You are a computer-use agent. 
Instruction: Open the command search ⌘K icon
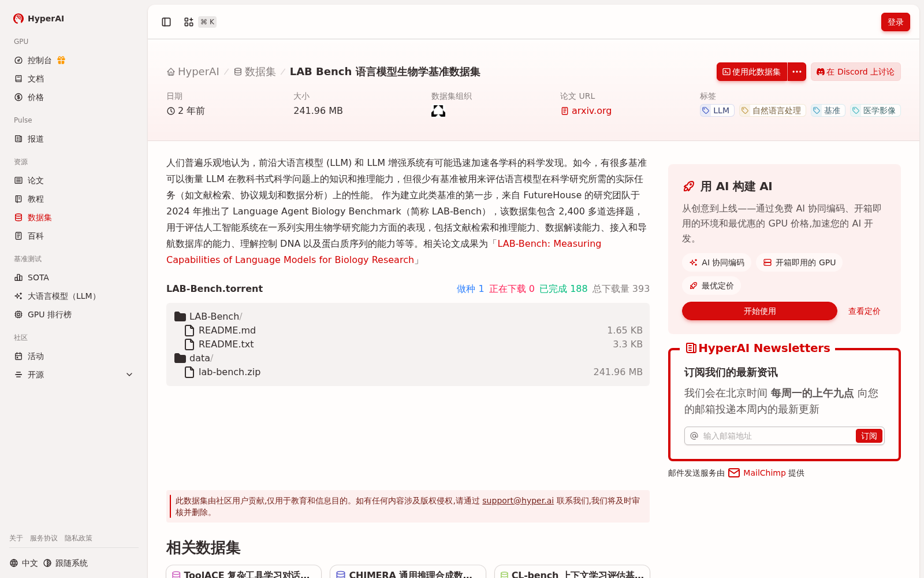(189, 22)
